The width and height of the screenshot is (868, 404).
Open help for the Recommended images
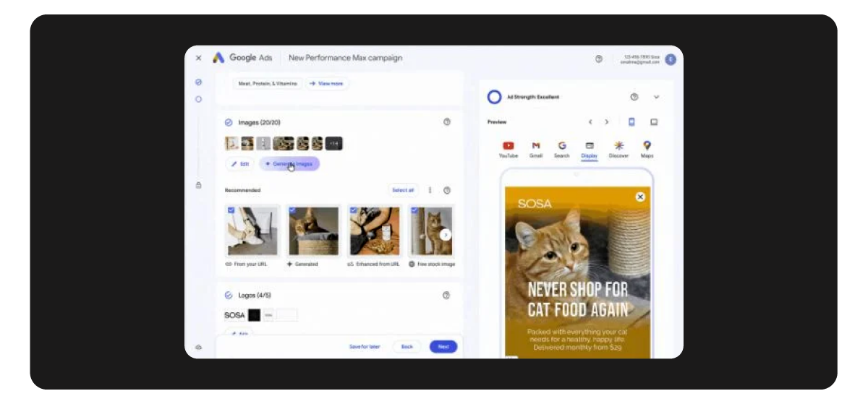446,190
